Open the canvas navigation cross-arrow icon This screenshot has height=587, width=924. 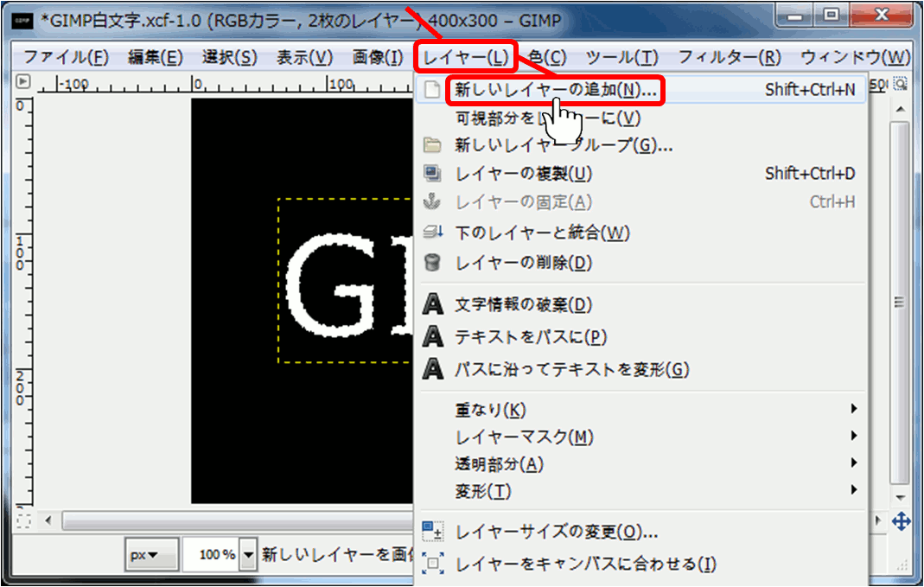(901, 521)
